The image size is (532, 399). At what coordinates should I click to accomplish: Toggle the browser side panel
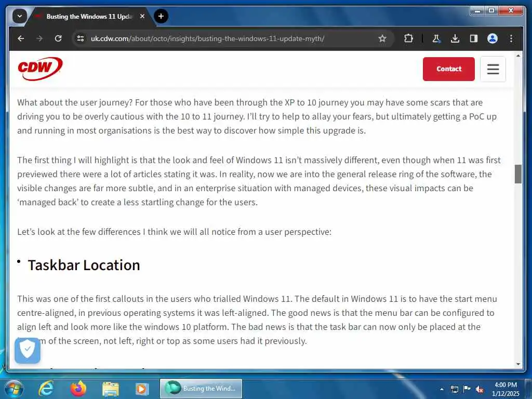[x=474, y=38]
